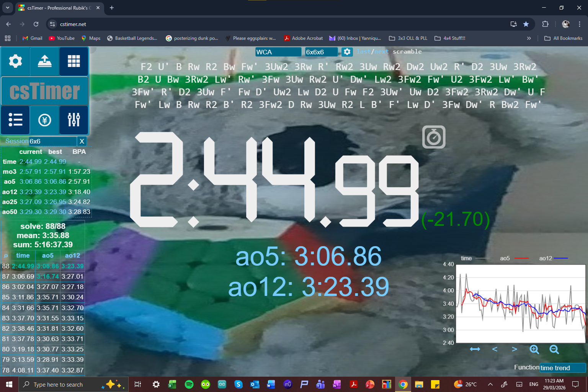Select the csTimer browser tab

coord(59,8)
